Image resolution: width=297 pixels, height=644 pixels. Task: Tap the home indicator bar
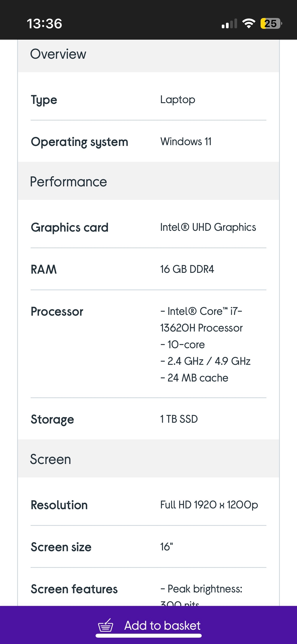tap(148, 636)
